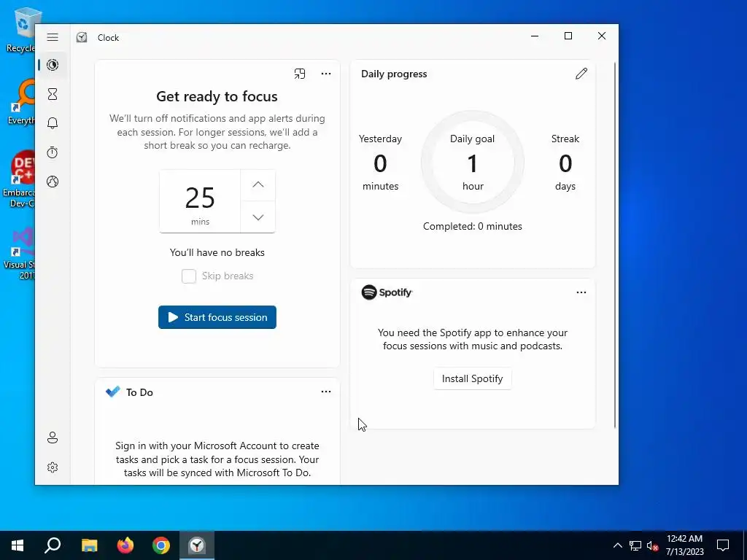Open Clock settings gear
Image resolution: width=747 pixels, height=560 pixels.
(x=53, y=467)
